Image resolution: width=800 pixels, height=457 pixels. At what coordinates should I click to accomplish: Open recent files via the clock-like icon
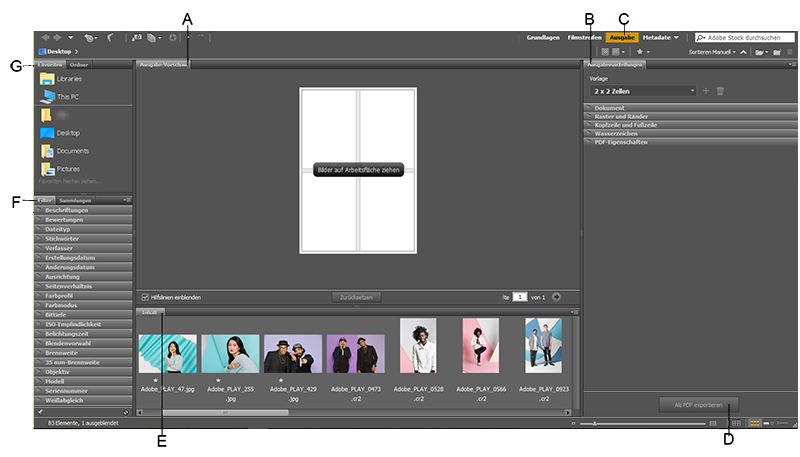89,38
